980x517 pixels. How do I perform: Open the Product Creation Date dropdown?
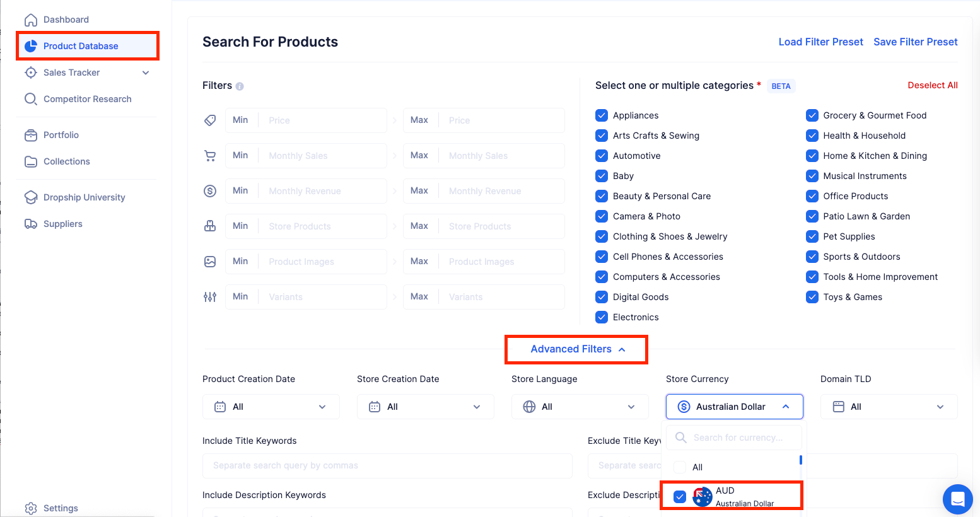pyautogui.click(x=271, y=407)
